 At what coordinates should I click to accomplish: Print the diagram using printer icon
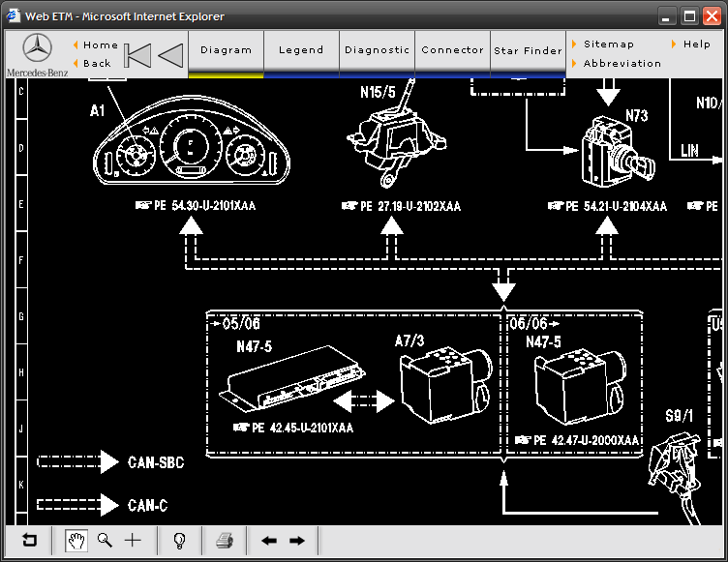tap(224, 541)
